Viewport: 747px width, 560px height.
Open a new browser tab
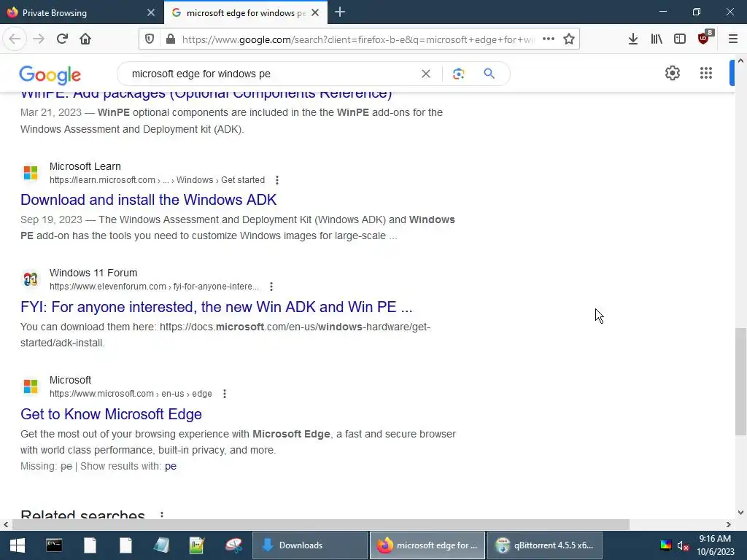pos(340,12)
